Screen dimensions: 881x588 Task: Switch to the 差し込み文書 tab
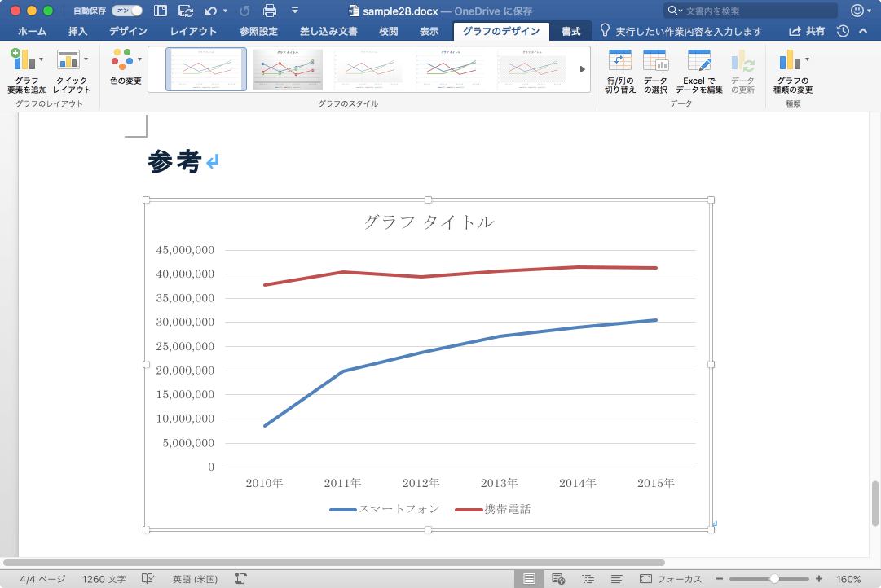click(x=328, y=32)
